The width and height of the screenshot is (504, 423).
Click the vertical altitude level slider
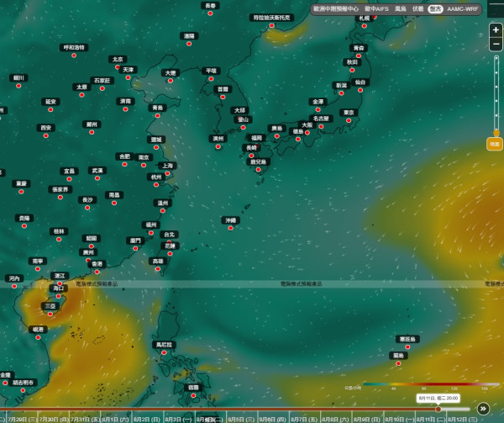point(496,96)
